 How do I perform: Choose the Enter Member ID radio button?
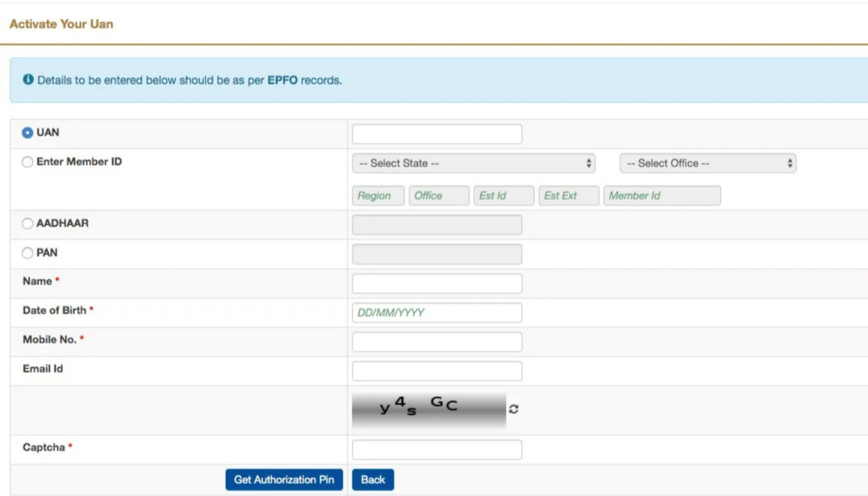tap(27, 162)
